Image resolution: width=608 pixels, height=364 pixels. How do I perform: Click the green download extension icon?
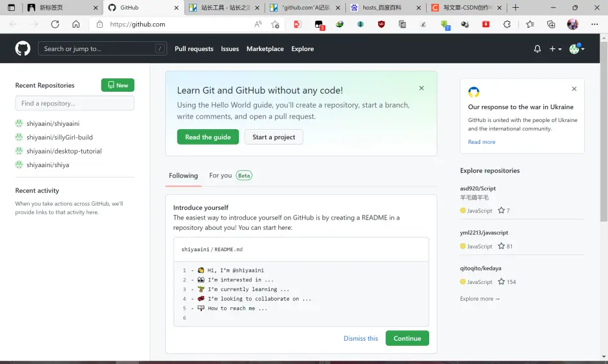point(445,25)
